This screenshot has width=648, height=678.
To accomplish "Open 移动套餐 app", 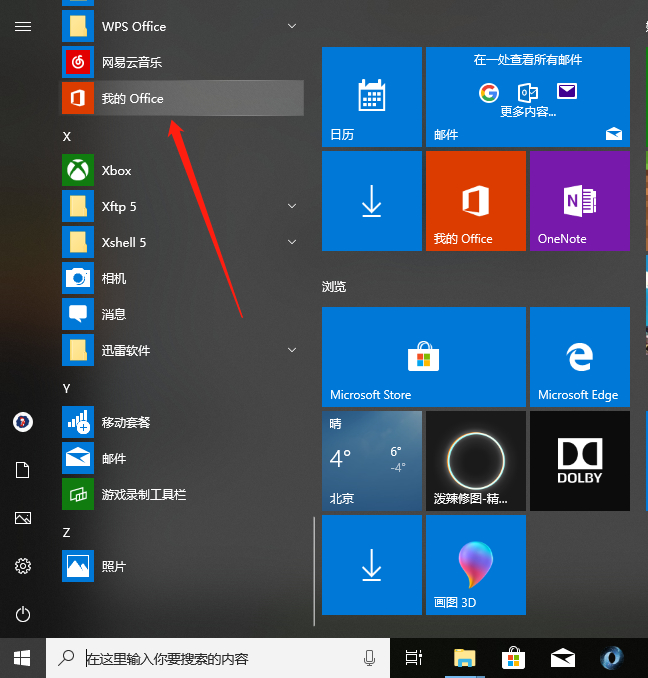I will pos(182,422).
